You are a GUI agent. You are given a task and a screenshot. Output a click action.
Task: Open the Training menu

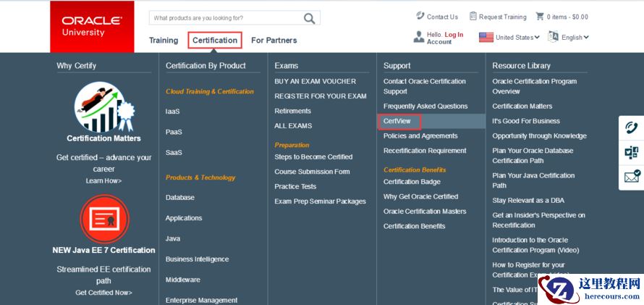click(164, 41)
